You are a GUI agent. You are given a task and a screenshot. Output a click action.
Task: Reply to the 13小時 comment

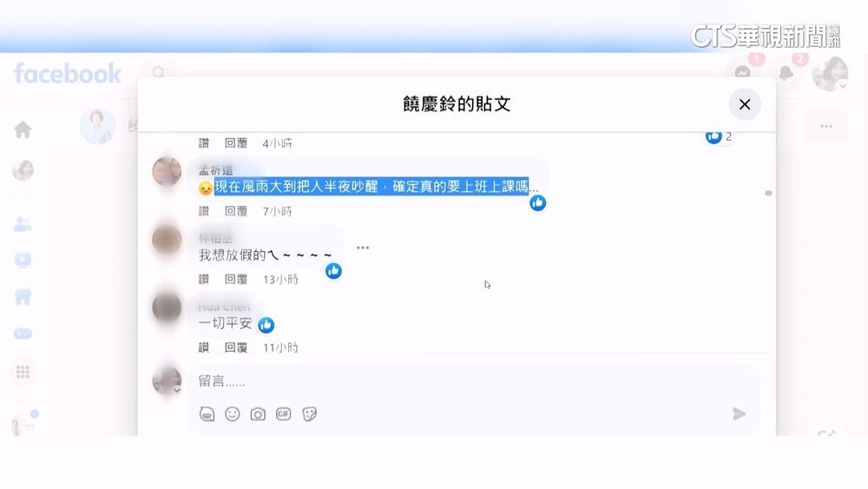point(236,279)
